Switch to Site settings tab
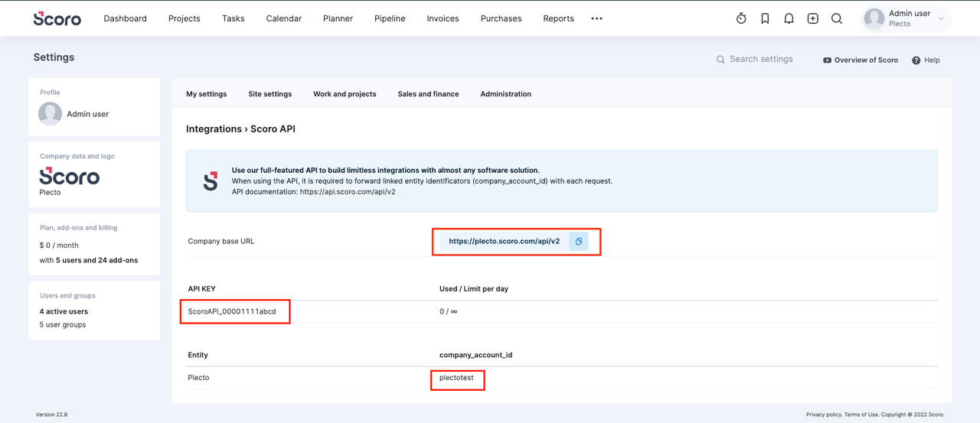The width and height of the screenshot is (980, 423). [269, 94]
